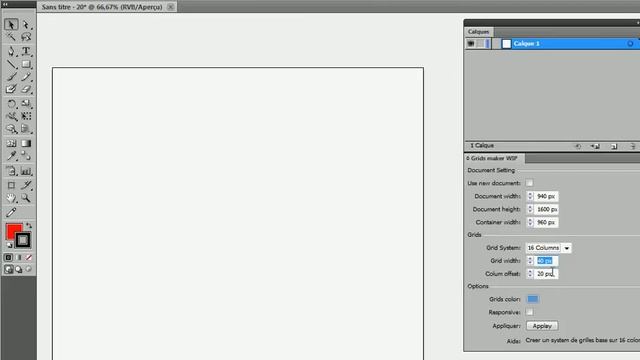Viewport: 640px width, 360px height.
Task: Close the Sans titre document tab
Action: [x=171, y=7]
